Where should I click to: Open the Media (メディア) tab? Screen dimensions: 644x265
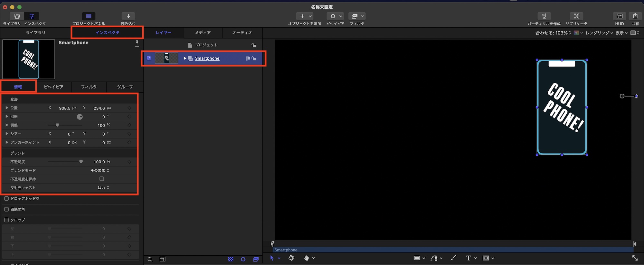point(203,33)
